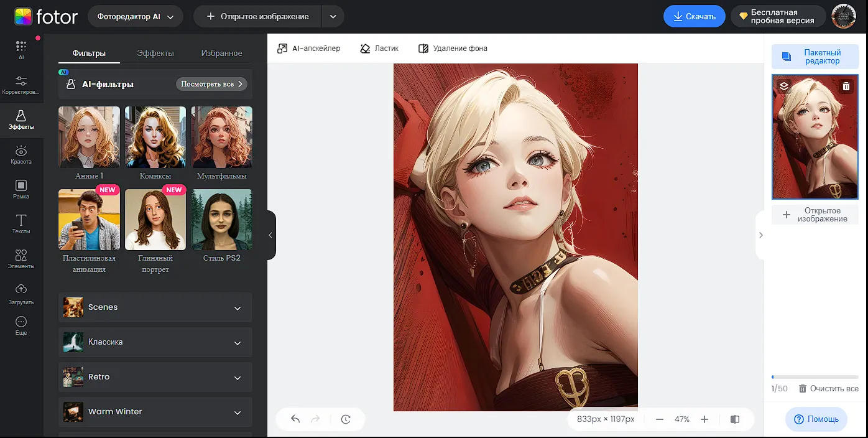Viewport: 868px width, 438px height.
Task: Open the Frame (Рамка) tool
Action: (21, 186)
